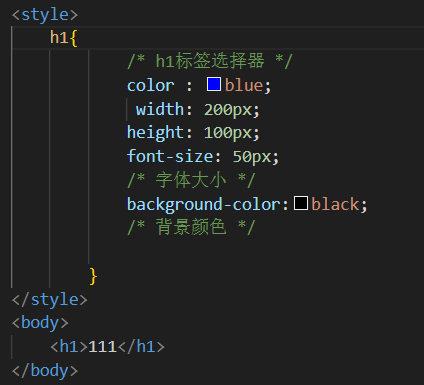This screenshot has height=385, width=424.
Task: Open the black color swatch picker
Action: 301,203
